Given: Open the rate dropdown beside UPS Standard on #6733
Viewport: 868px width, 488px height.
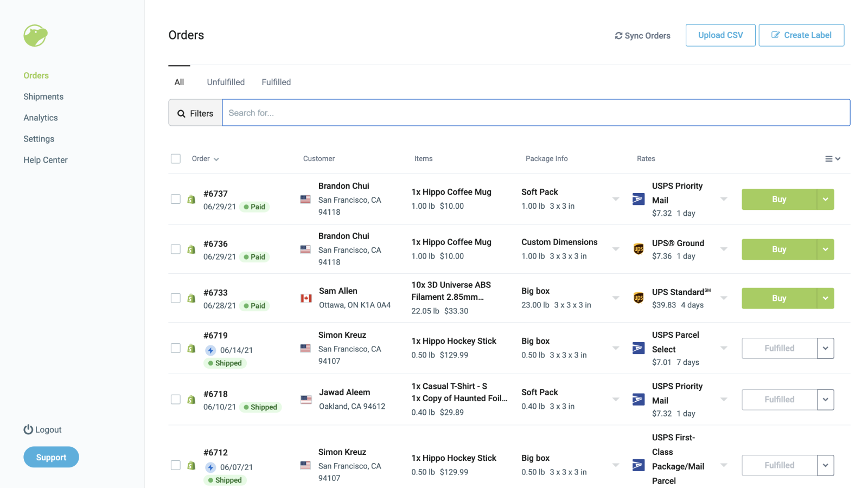Looking at the screenshot, I should (724, 298).
